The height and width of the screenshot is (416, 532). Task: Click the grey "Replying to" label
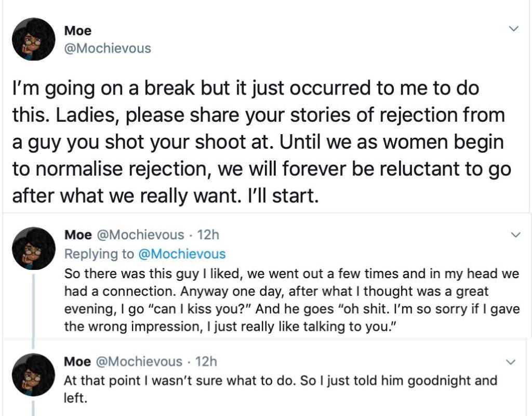pyautogui.click(x=99, y=254)
